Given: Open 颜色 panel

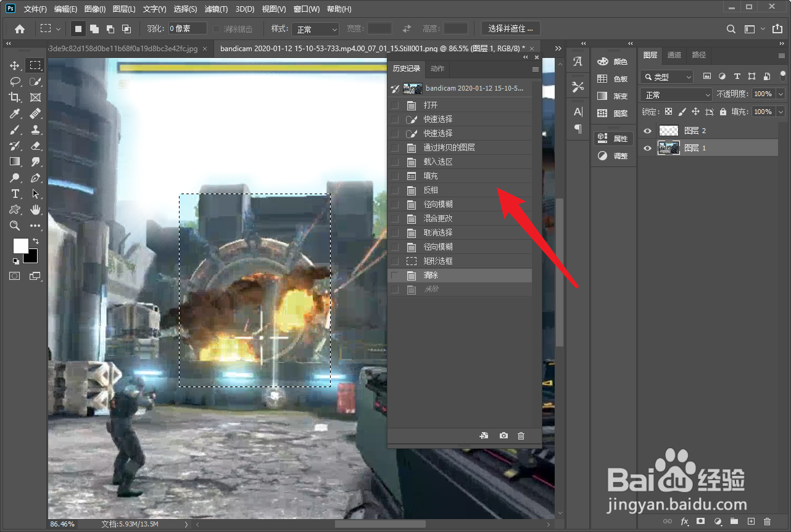Looking at the screenshot, I should tap(612, 62).
